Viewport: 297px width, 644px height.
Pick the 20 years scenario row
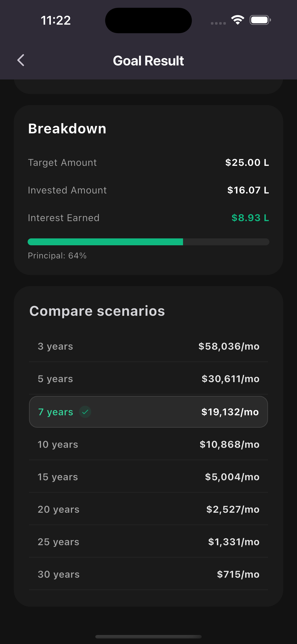148,509
